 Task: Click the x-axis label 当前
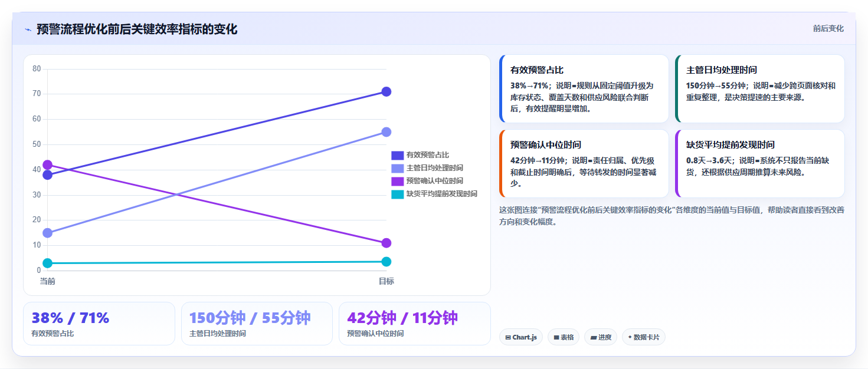[x=48, y=281]
